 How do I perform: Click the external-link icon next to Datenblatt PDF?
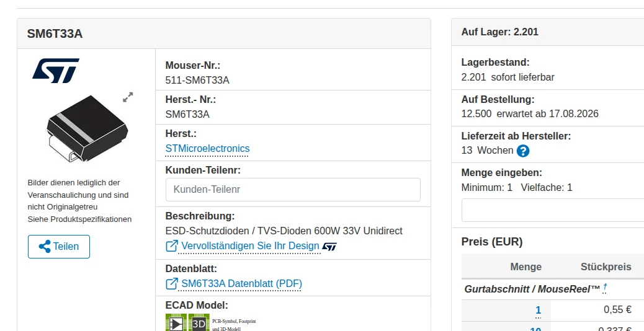coord(172,283)
